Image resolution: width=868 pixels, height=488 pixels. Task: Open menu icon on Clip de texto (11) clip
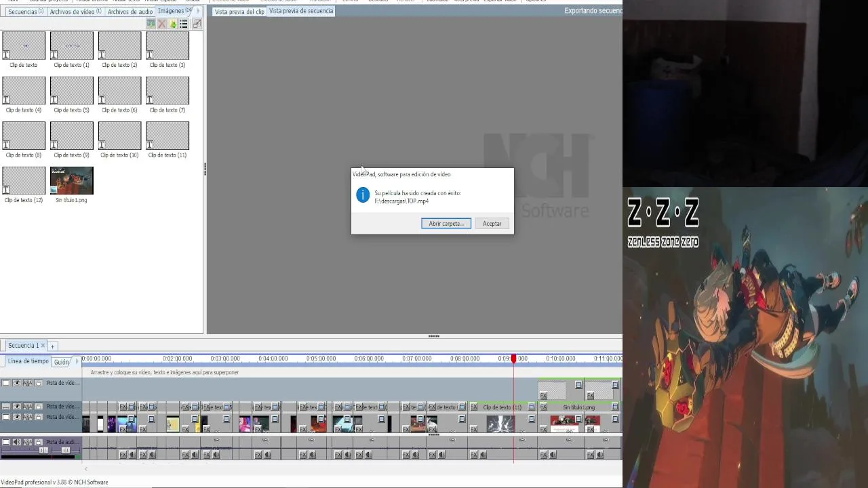coord(532,407)
